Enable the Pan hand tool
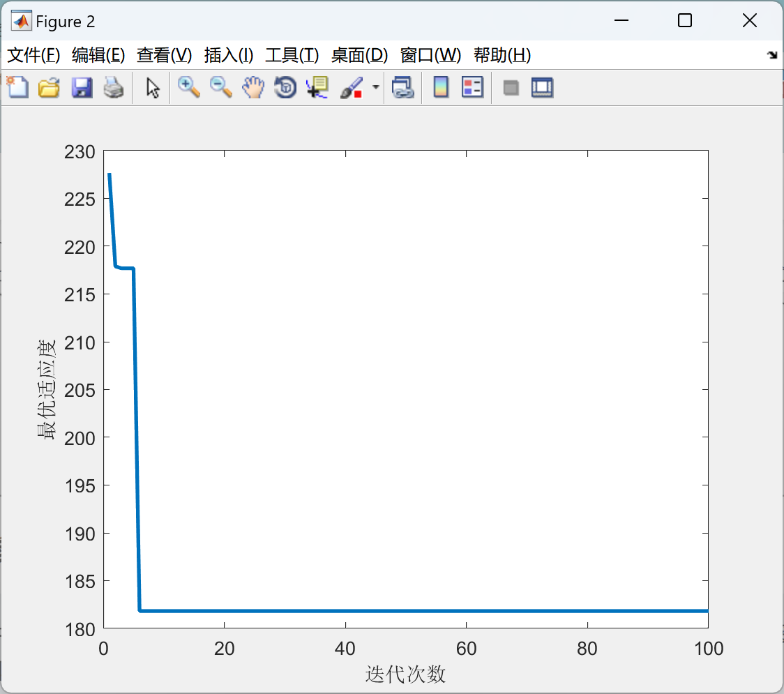This screenshot has height=694, width=784. click(x=253, y=87)
